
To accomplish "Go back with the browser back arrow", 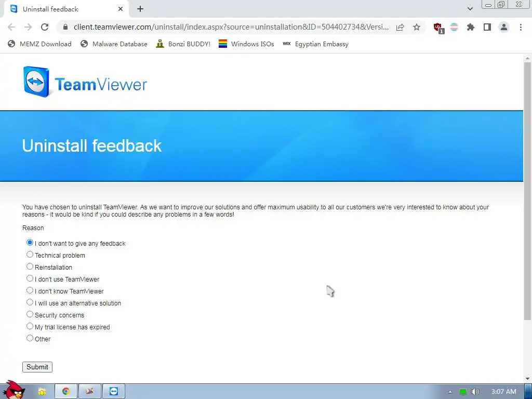I will (11, 27).
